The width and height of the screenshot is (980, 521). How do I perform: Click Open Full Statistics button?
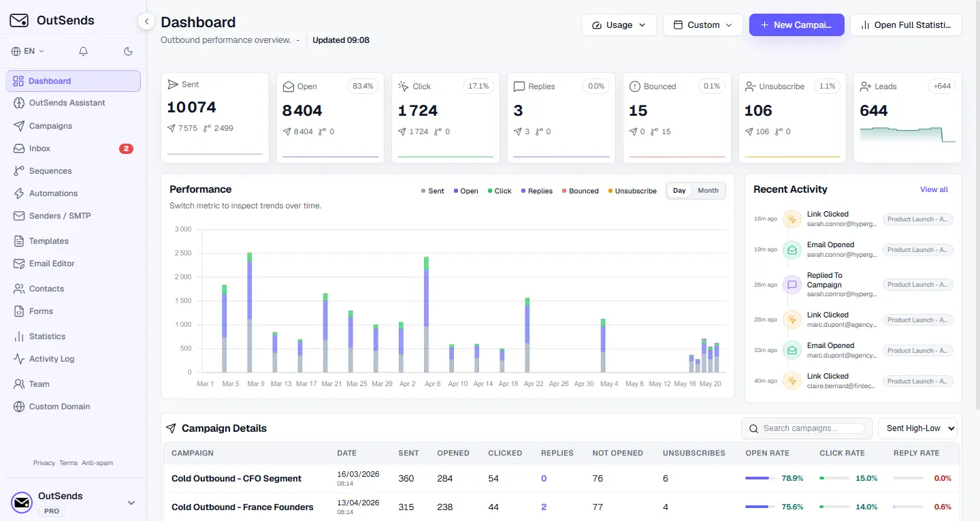(905, 25)
